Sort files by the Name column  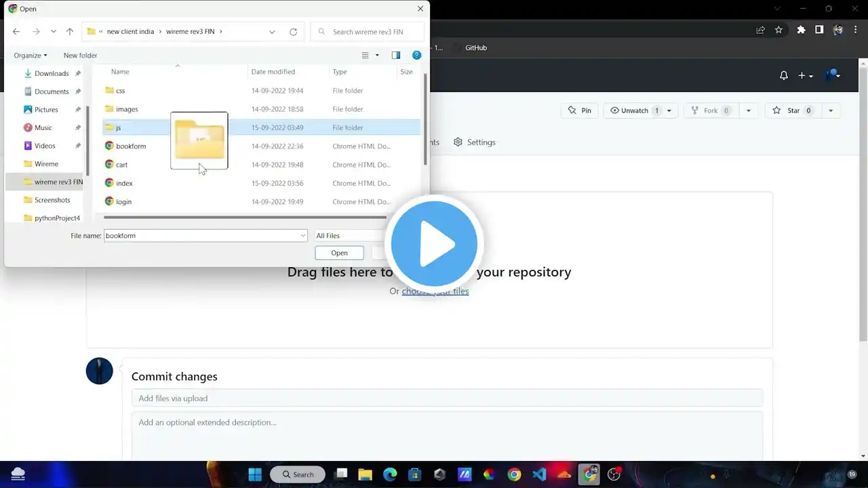click(x=120, y=72)
